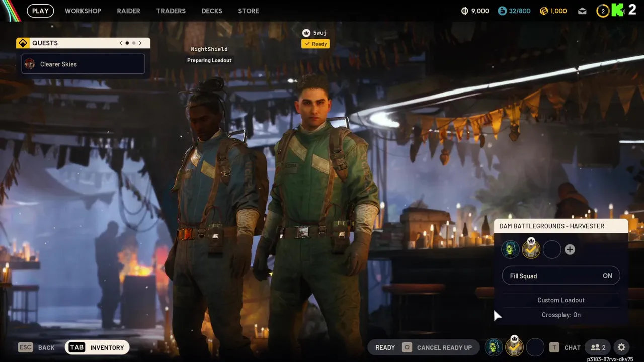Switch to the WORKSHOP tab
This screenshot has height=362, width=644.
pyautogui.click(x=83, y=11)
